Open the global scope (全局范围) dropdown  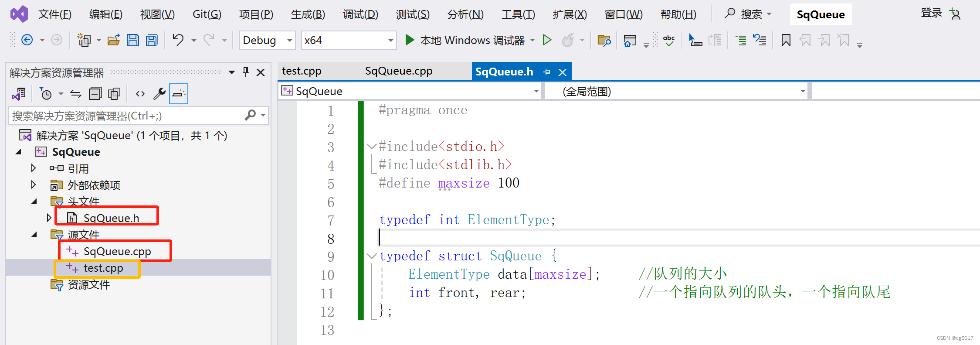point(676,91)
